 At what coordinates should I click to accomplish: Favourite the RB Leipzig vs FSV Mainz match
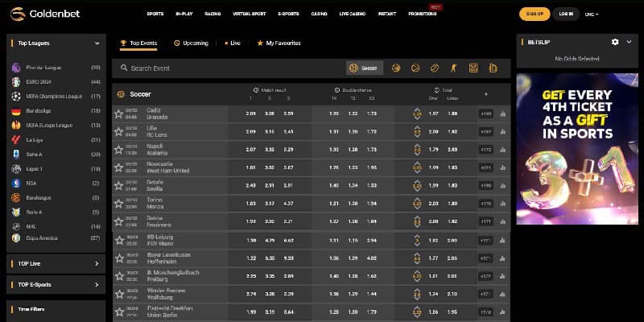tap(119, 240)
